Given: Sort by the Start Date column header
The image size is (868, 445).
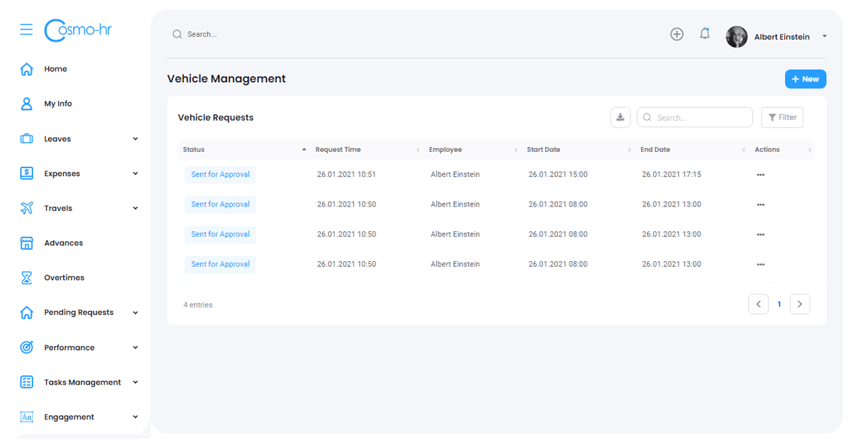Looking at the screenshot, I should coord(544,150).
